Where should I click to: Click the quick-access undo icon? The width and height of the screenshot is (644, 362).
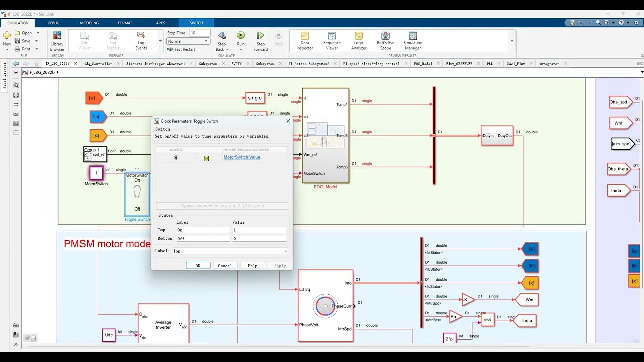(581, 23)
